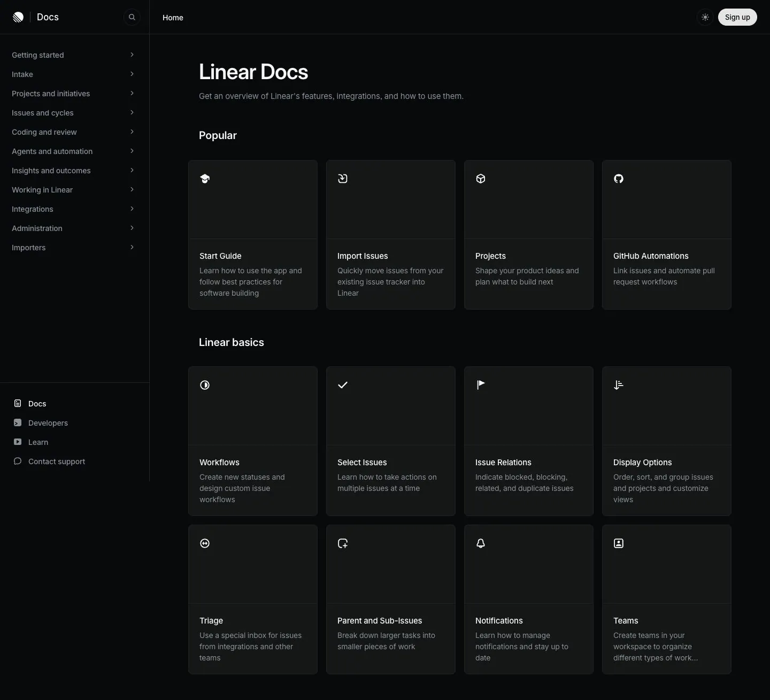Click the Workflows half-circle icon

pyautogui.click(x=205, y=385)
